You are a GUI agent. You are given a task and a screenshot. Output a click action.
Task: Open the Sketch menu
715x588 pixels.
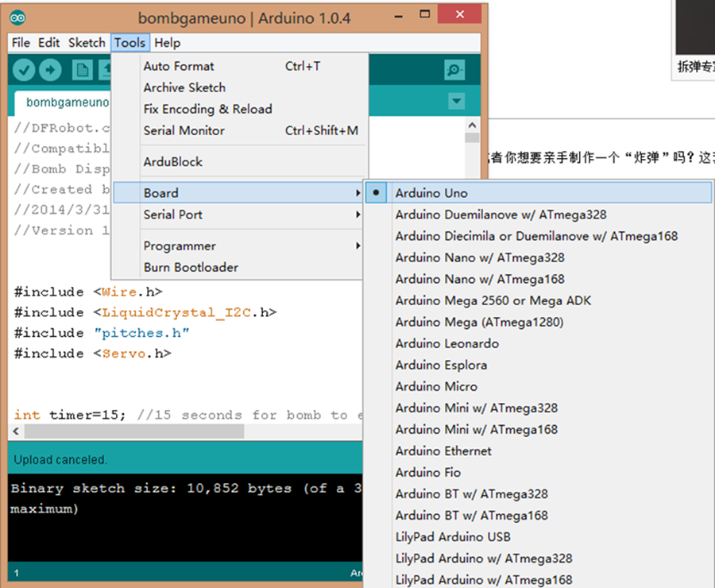87,43
